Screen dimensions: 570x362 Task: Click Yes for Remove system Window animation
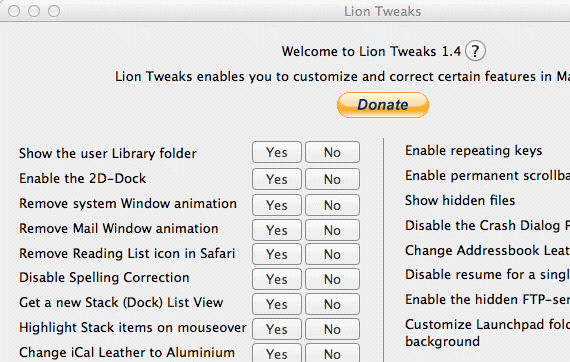(x=277, y=205)
